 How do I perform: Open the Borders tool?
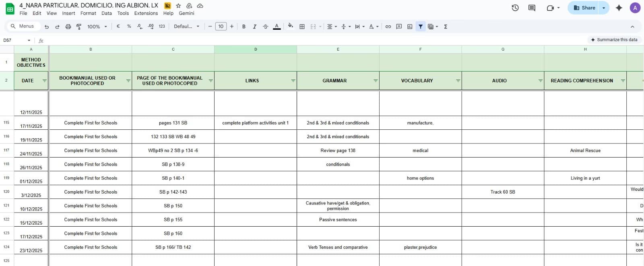tap(302, 27)
